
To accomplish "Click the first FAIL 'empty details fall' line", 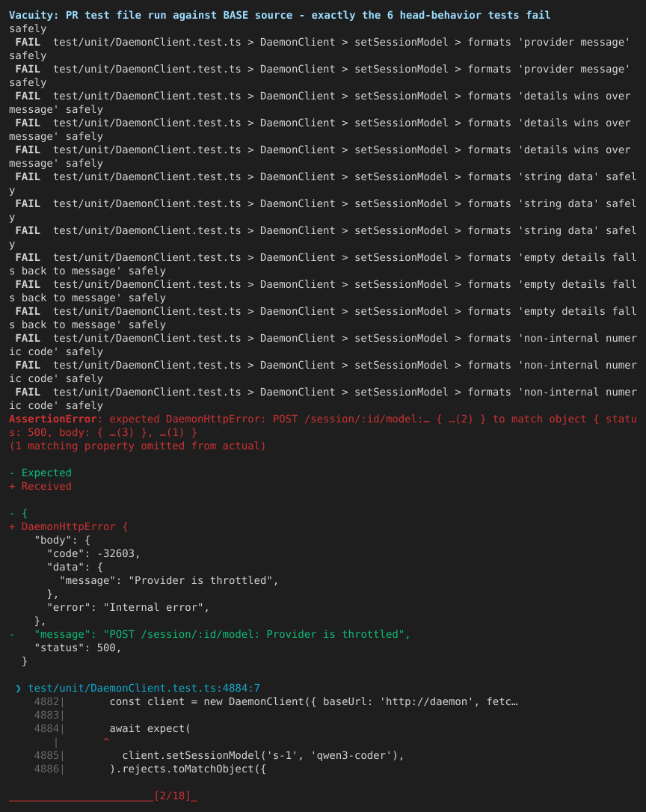I will point(326,257).
